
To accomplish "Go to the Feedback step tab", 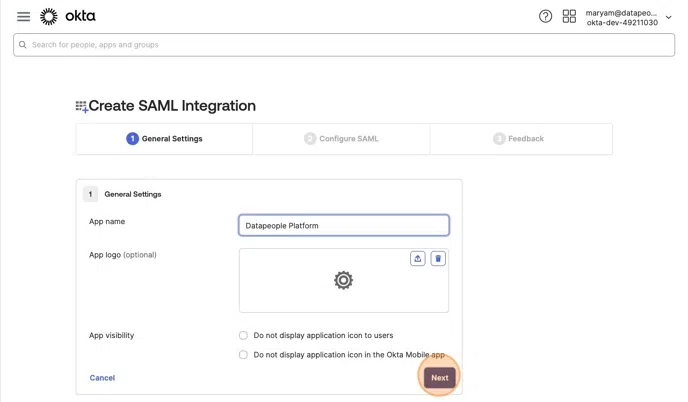I will [520, 139].
